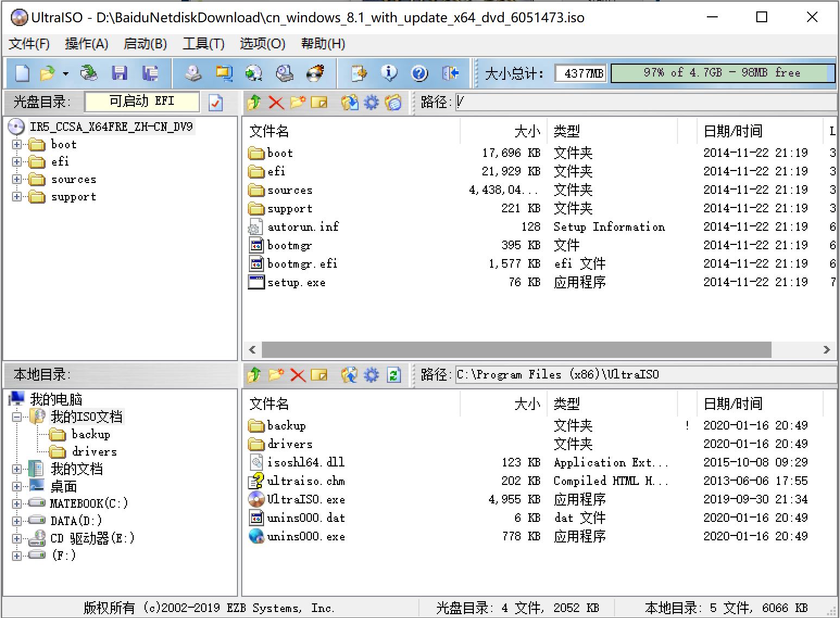Create a new folder in the ISO image
Screen dimensions: 840x618
(298, 102)
